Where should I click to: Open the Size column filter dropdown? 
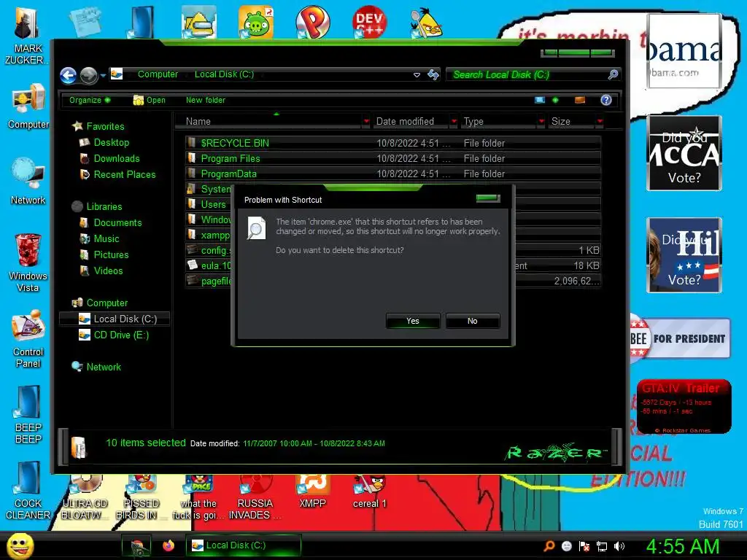[x=600, y=122]
